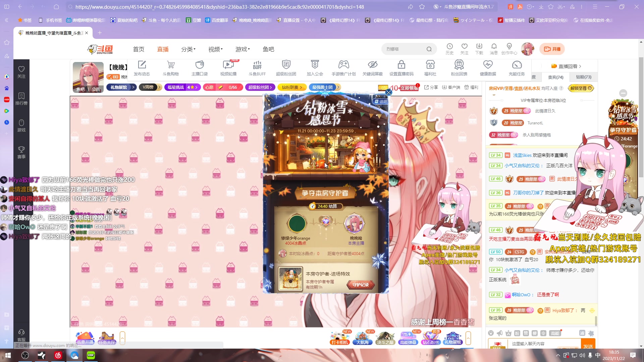This screenshot has width=644, height=362.
Task: Expand 礼物展馆 pill arrow
Action: point(133,87)
